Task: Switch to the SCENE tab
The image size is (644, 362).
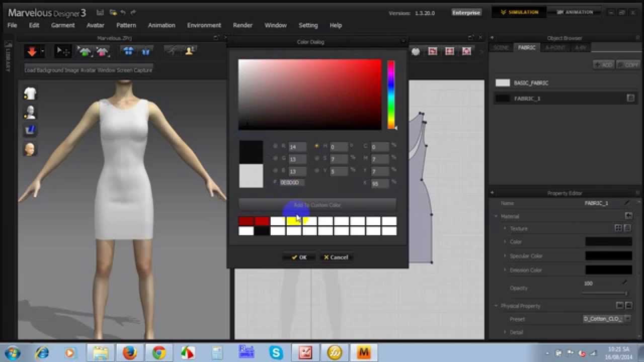Action: (501, 48)
